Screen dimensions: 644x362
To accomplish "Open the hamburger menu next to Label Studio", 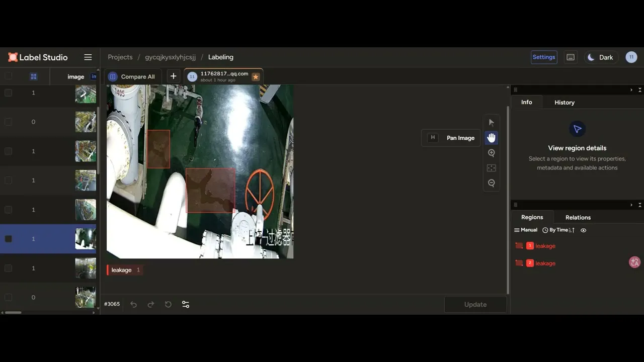I will click(x=88, y=57).
